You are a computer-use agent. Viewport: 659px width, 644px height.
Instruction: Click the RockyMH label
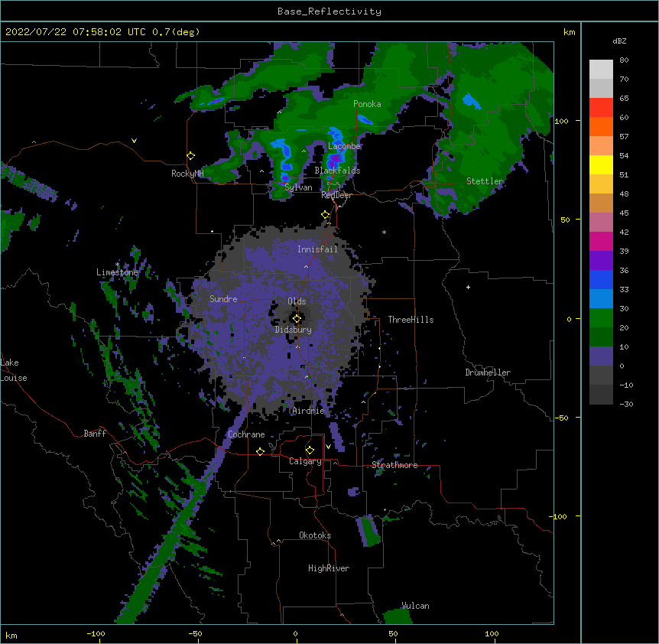click(187, 174)
